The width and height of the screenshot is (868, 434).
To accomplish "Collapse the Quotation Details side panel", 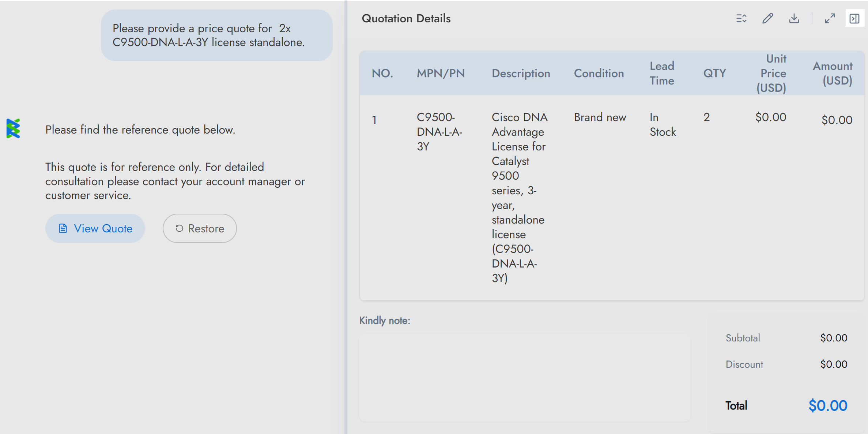I will point(854,18).
